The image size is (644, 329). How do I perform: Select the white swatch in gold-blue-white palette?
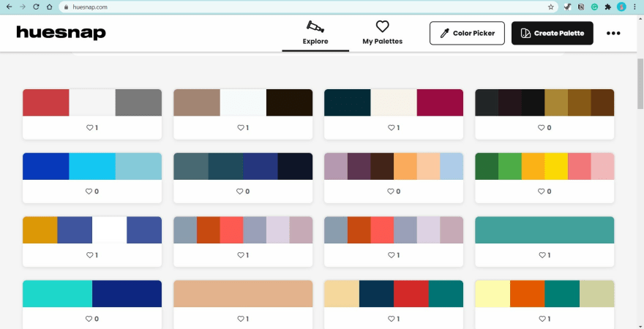tap(109, 230)
